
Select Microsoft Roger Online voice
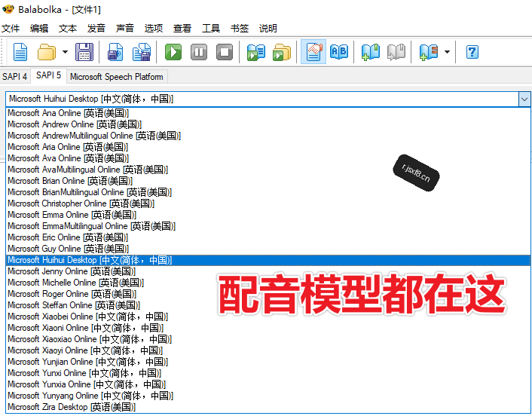click(x=268, y=294)
